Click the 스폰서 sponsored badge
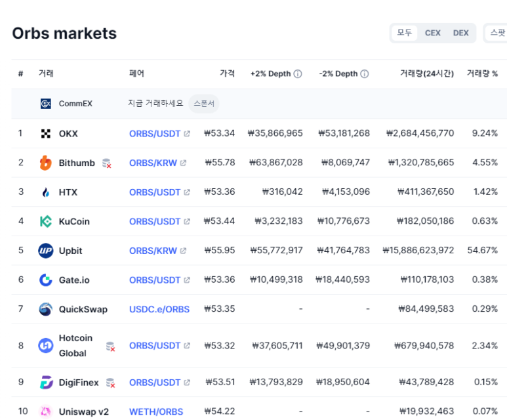Viewport: 507px width, 420px height. pyautogui.click(x=204, y=104)
